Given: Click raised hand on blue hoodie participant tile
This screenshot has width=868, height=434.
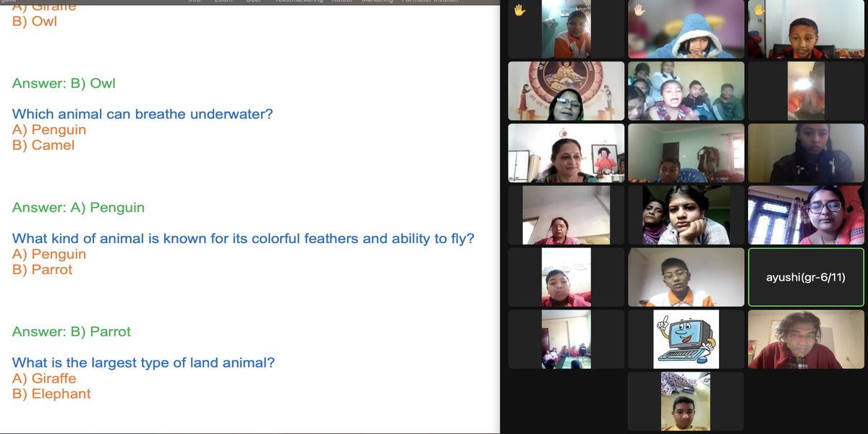Looking at the screenshot, I should click(x=639, y=10).
